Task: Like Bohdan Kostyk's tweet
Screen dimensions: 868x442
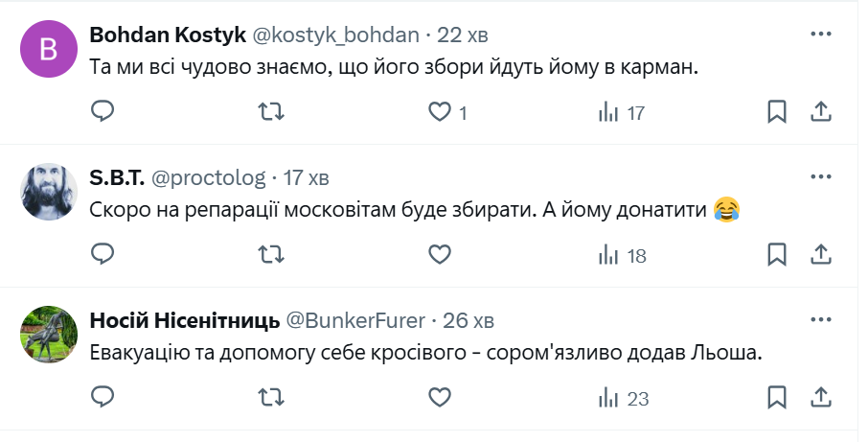Action: click(440, 112)
